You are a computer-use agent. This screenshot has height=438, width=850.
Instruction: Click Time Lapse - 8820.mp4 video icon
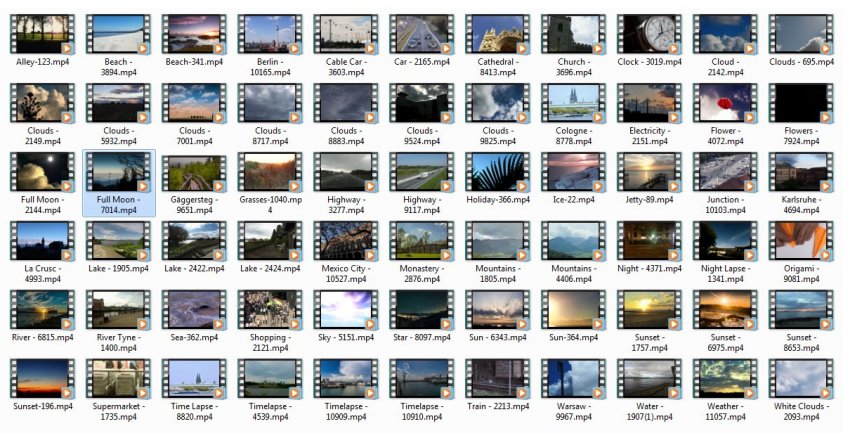click(x=194, y=379)
